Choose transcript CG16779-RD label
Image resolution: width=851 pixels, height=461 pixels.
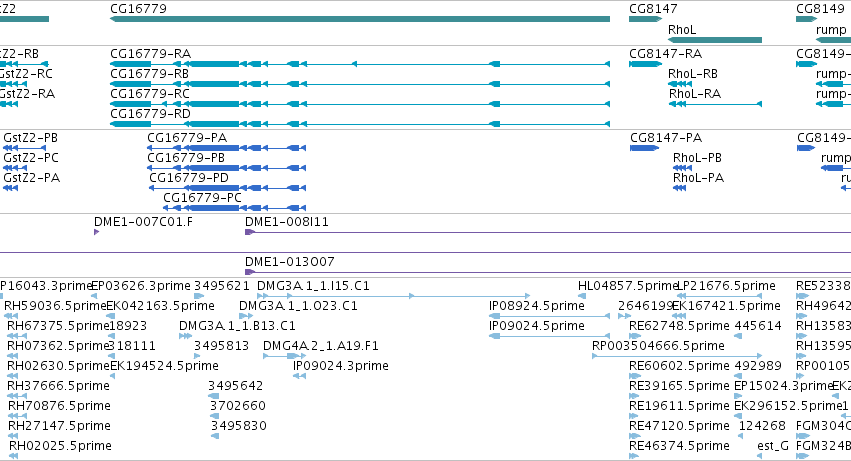[150, 114]
